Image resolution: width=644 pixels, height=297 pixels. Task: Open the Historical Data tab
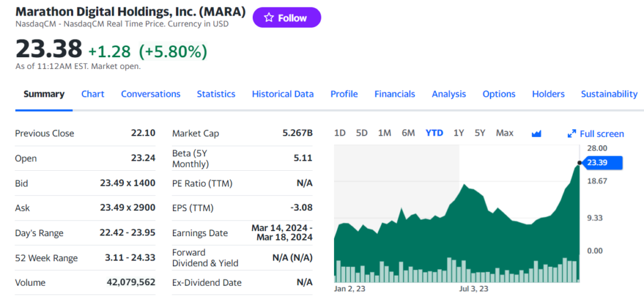click(283, 94)
